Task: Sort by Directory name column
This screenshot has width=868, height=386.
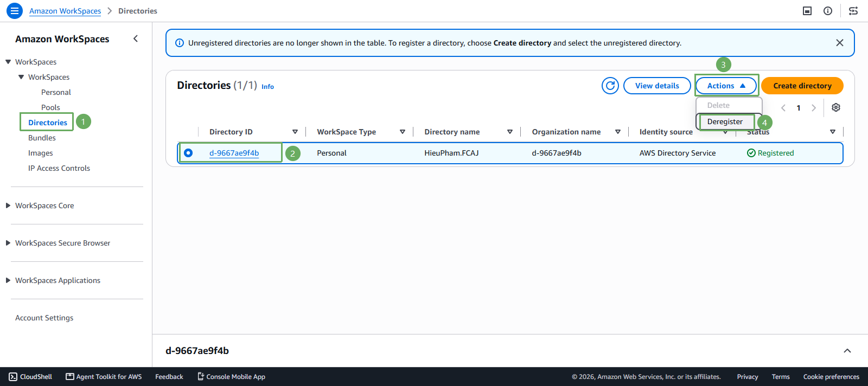Action: tap(510, 132)
